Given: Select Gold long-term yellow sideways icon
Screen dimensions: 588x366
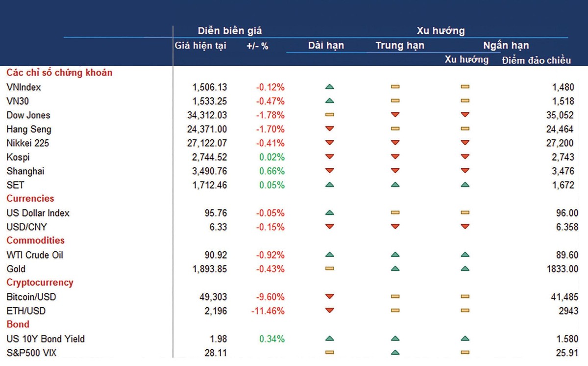Looking at the screenshot, I should click(329, 269).
